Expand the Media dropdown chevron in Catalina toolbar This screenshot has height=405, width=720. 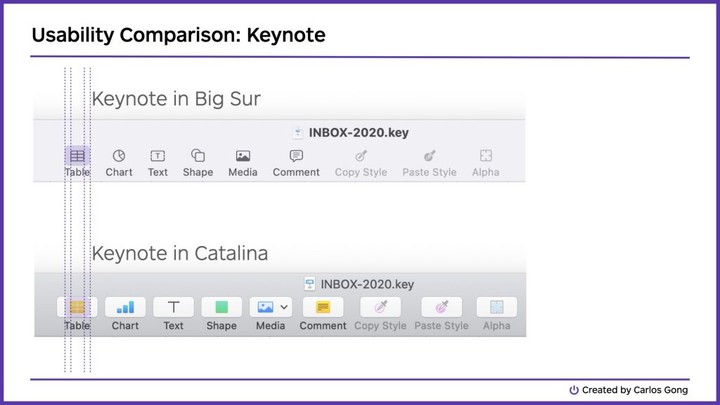pyautogui.click(x=284, y=307)
